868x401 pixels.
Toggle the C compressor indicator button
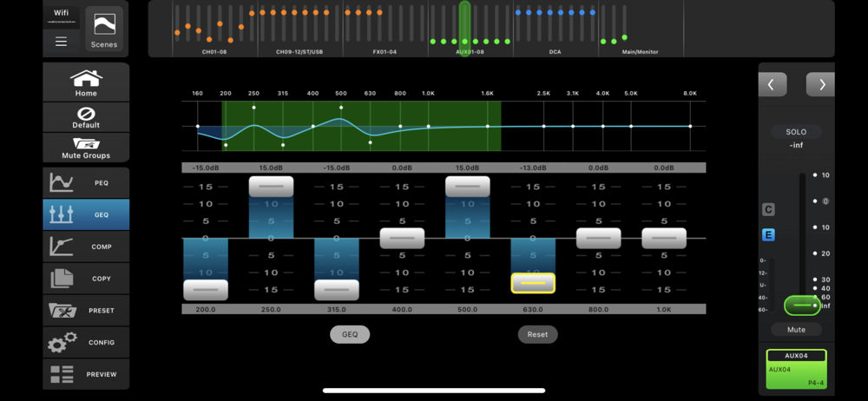[x=768, y=209]
